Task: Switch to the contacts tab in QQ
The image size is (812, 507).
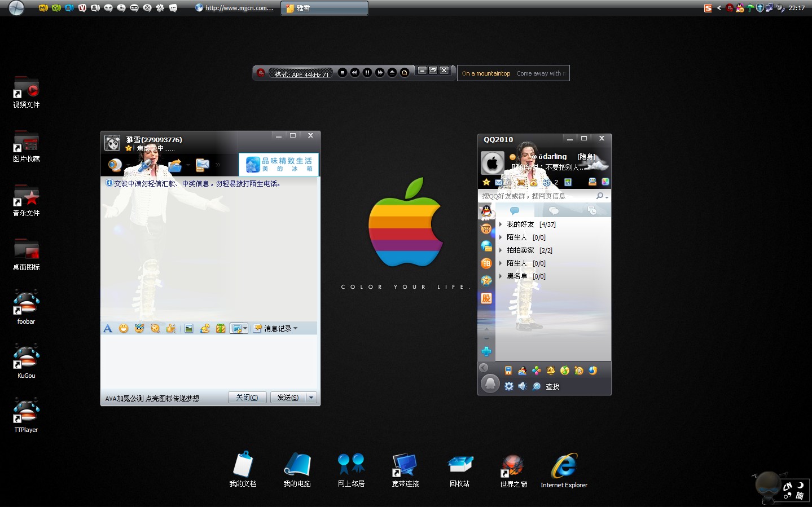Action: point(515,210)
